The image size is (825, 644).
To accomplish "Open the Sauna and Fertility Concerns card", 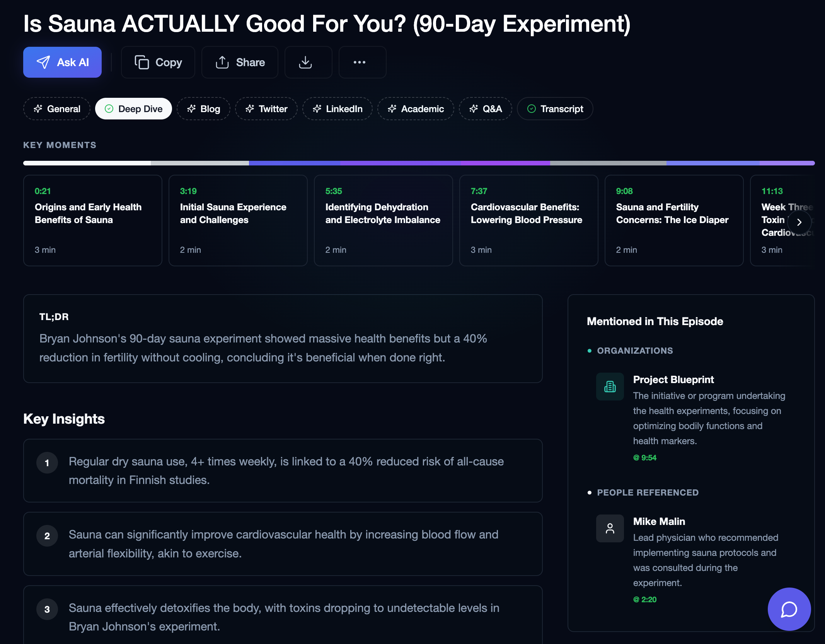I will click(x=674, y=220).
